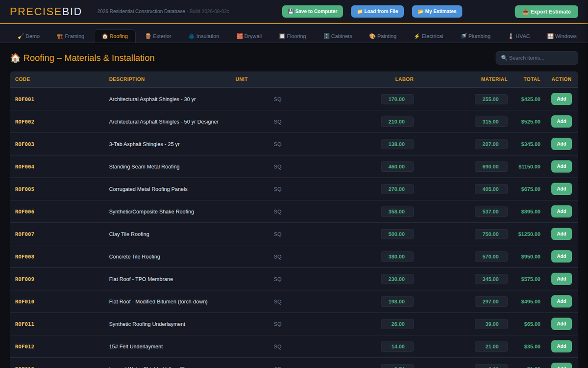Focus the Search items field
The width and height of the screenshot is (588, 368).
(x=537, y=58)
